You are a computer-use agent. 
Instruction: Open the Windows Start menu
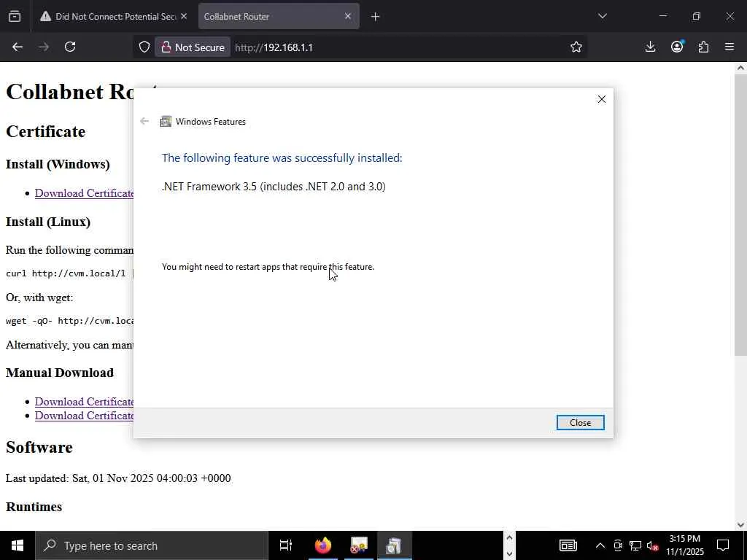tap(18, 545)
